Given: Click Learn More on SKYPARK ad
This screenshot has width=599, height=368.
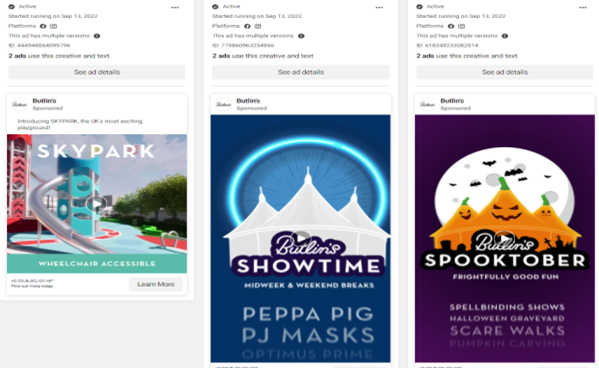Looking at the screenshot, I should click(x=155, y=284).
